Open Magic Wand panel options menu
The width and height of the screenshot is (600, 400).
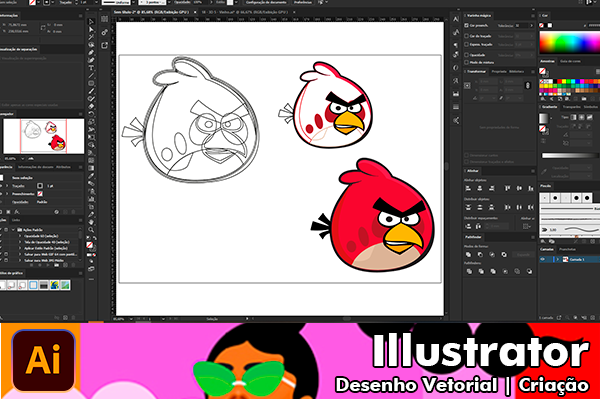pyautogui.click(x=533, y=16)
